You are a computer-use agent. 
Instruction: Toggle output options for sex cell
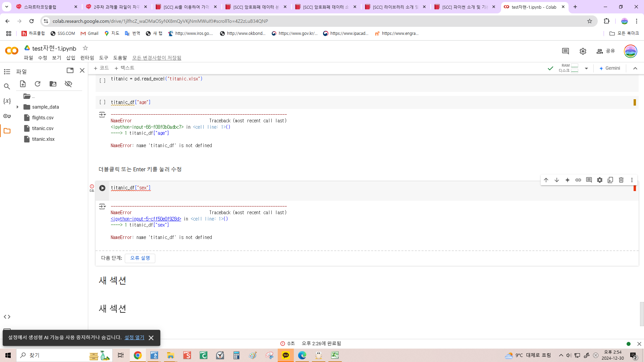pos(102,207)
